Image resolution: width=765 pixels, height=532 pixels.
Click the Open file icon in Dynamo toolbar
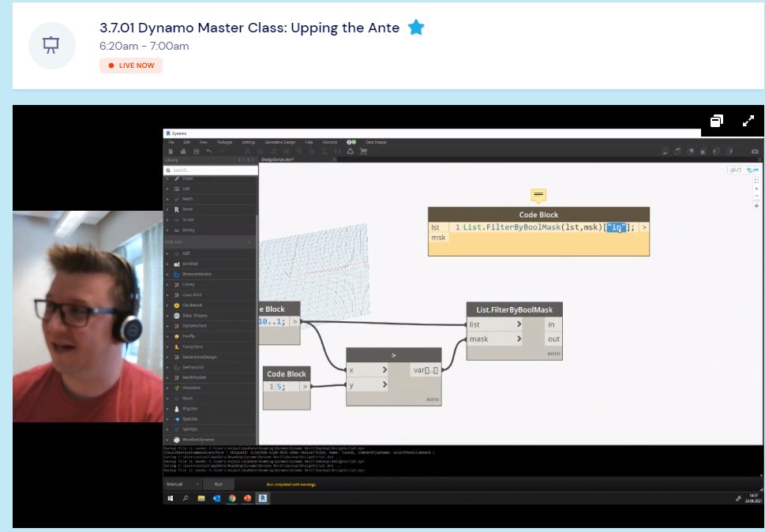click(183, 152)
